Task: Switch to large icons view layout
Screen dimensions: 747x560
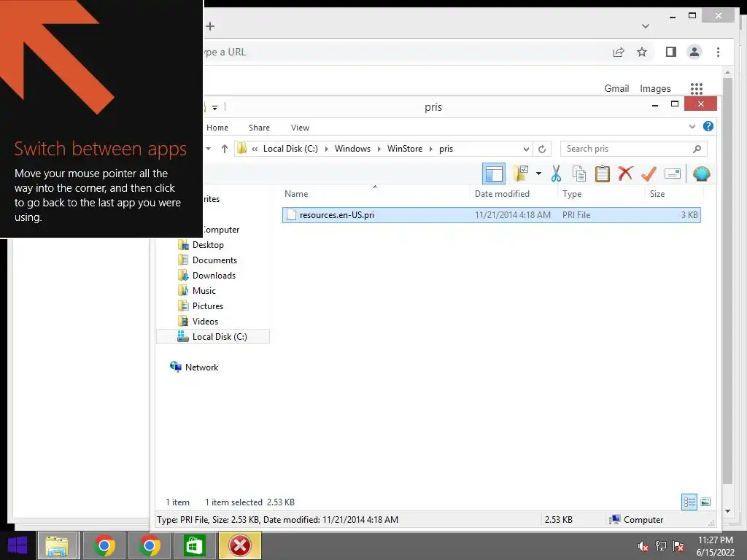Action: 705,502
